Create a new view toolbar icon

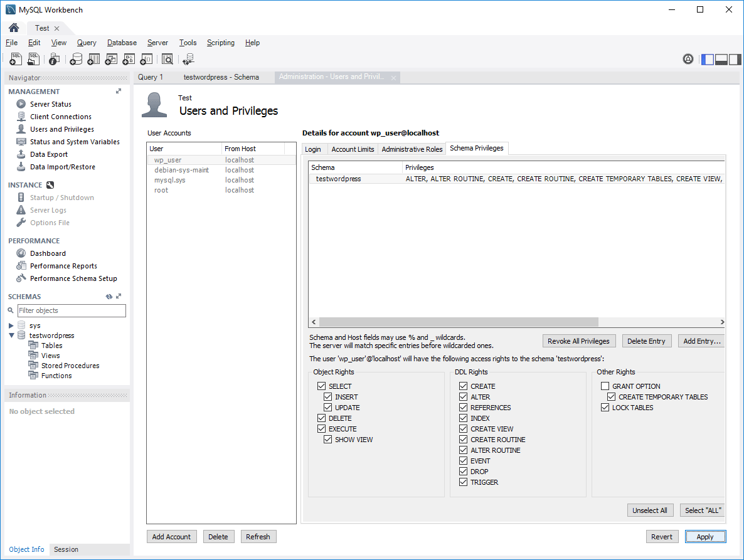(111, 59)
